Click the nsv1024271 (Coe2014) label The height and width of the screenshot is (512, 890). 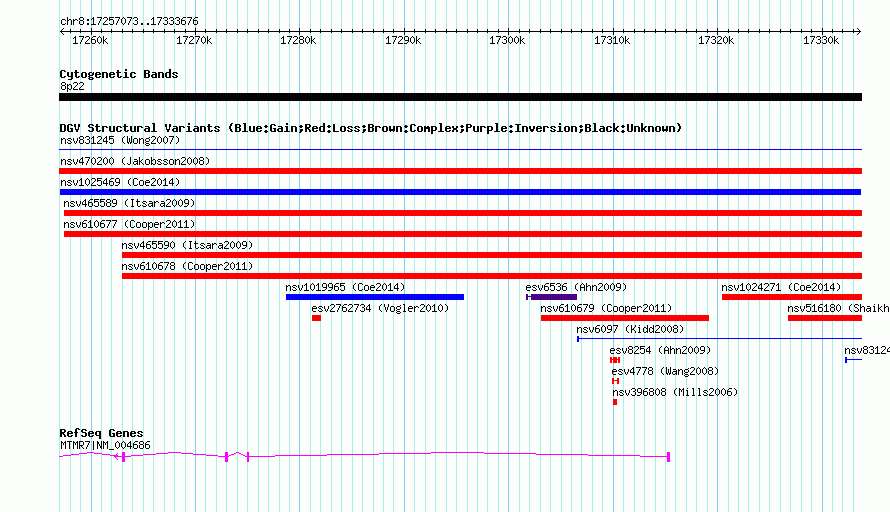[x=781, y=287]
